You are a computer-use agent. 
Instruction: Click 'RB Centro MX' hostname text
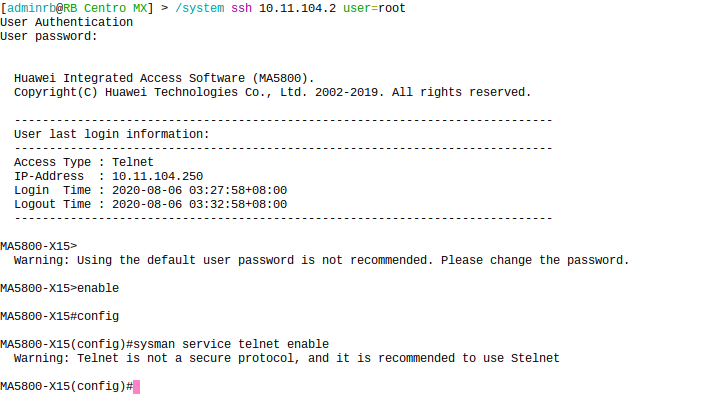pyautogui.click(x=105, y=9)
